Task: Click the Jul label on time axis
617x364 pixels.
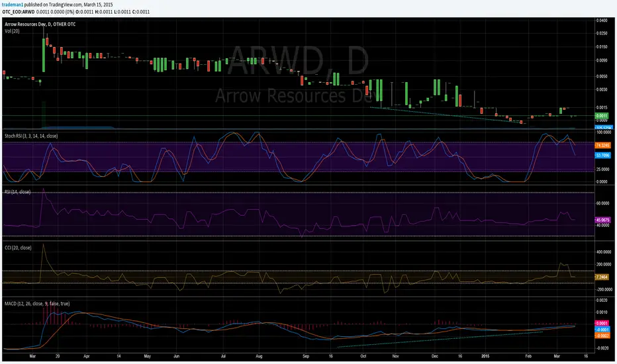Action: [223, 356]
